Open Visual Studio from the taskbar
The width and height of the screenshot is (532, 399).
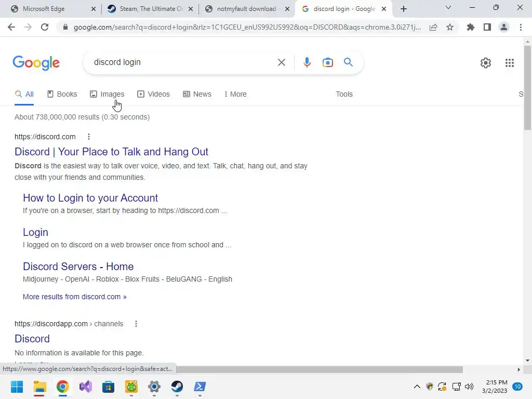(x=86, y=387)
